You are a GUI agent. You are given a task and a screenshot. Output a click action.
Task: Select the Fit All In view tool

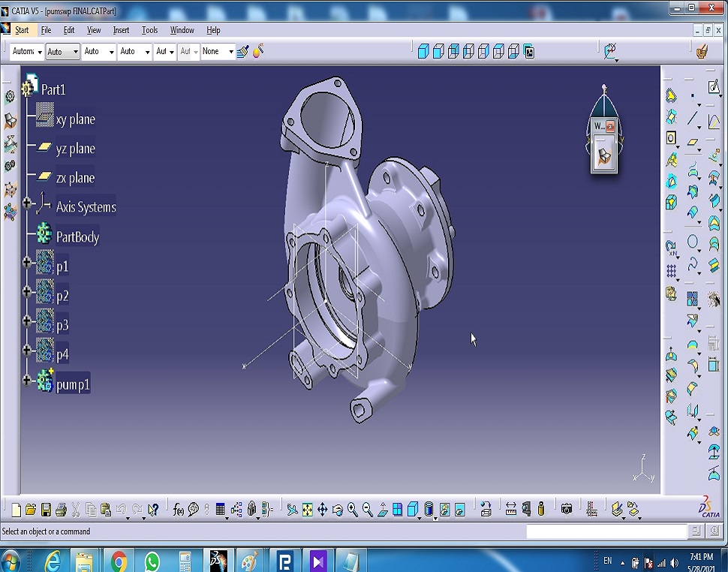point(308,510)
